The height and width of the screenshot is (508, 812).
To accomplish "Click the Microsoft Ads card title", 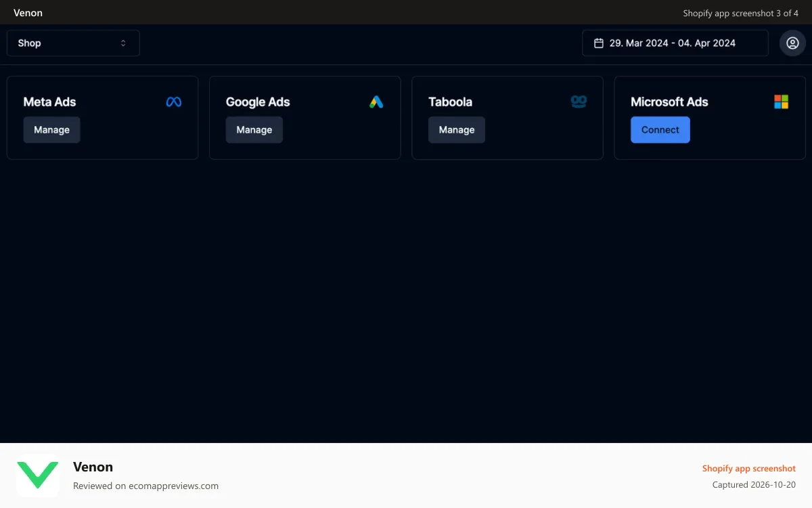I will click(669, 102).
